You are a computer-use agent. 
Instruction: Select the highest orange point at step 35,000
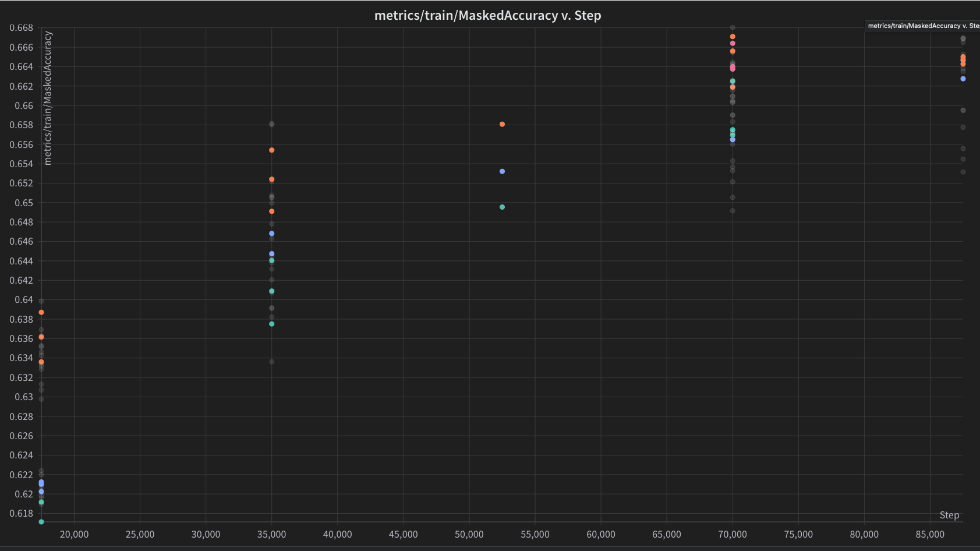click(271, 150)
